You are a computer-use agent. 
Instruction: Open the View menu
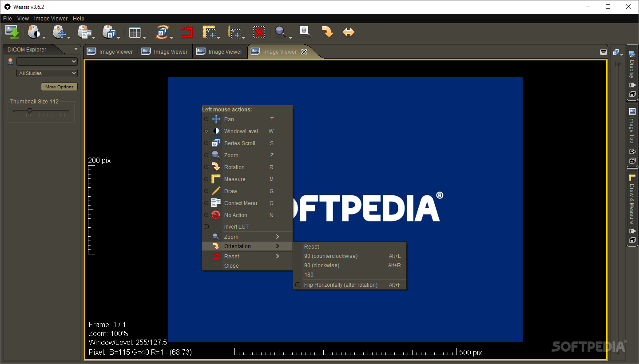(23, 19)
